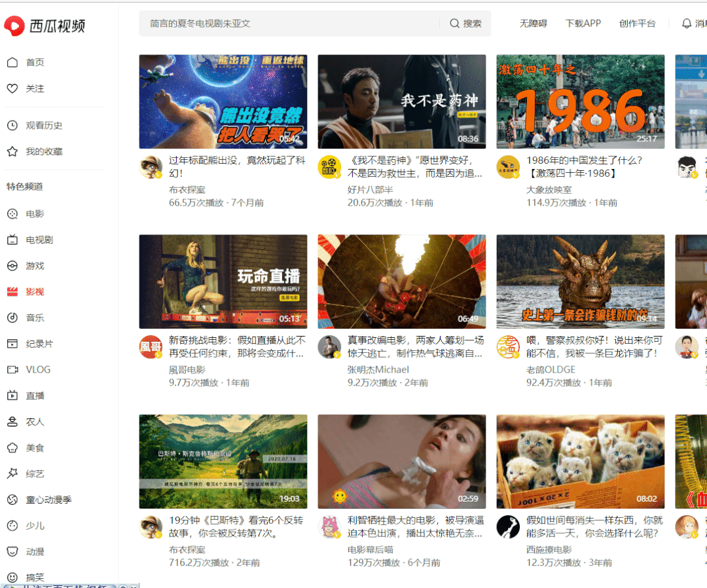Switch to 首页 menu label
The image size is (707, 588).
coord(35,62)
